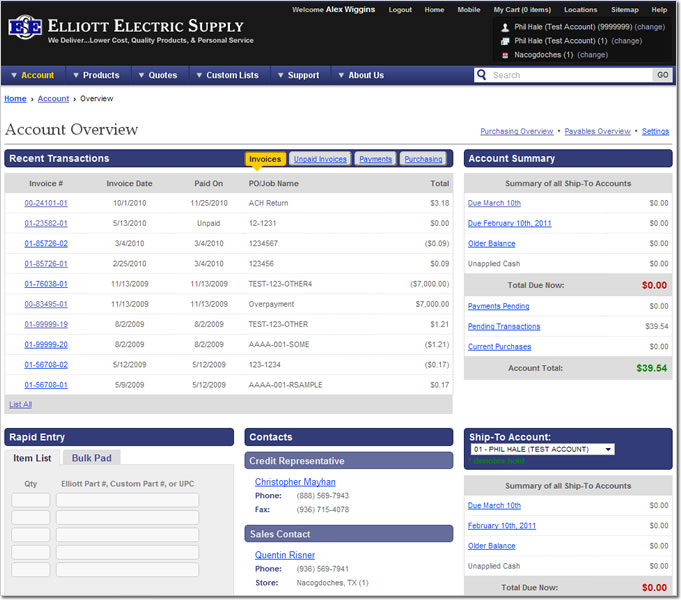This screenshot has width=681, height=600.
Task: Click List All invoices link
Action: pyautogui.click(x=20, y=404)
